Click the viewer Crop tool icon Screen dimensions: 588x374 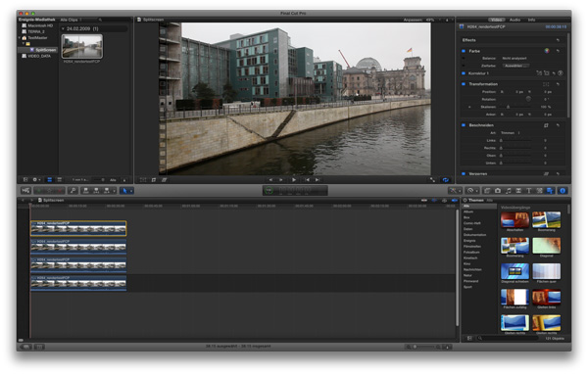154,180
